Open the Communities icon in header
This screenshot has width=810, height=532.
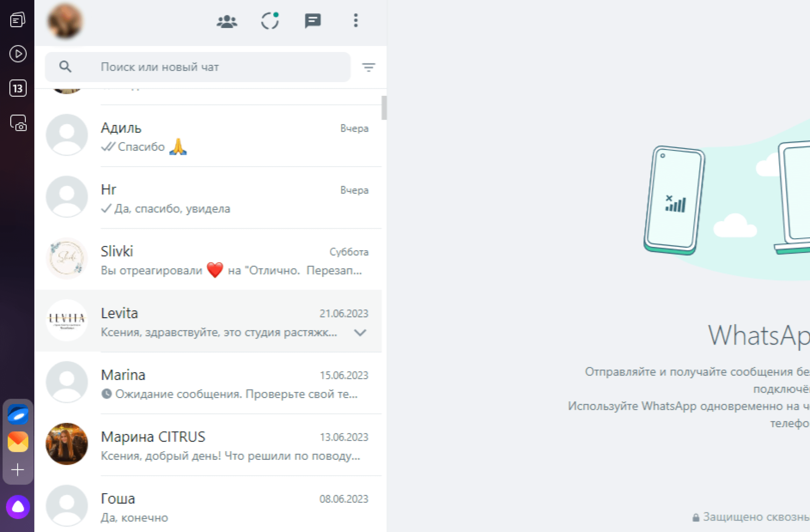click(x=227, y=21)
